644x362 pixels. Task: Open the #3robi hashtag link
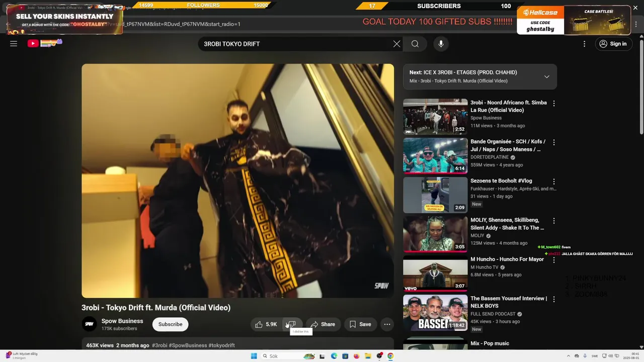click(x=159, y=345)
